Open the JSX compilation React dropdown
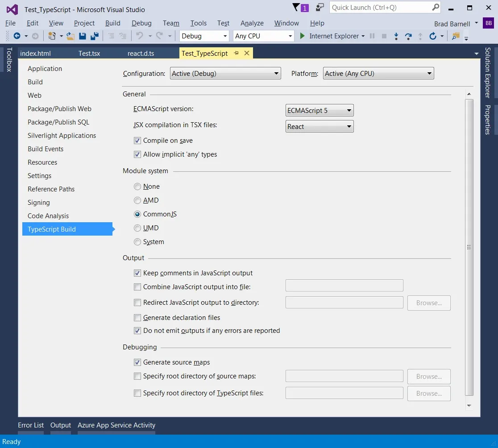The width and height of the screenshot is (498, 448). click(320, 126)
